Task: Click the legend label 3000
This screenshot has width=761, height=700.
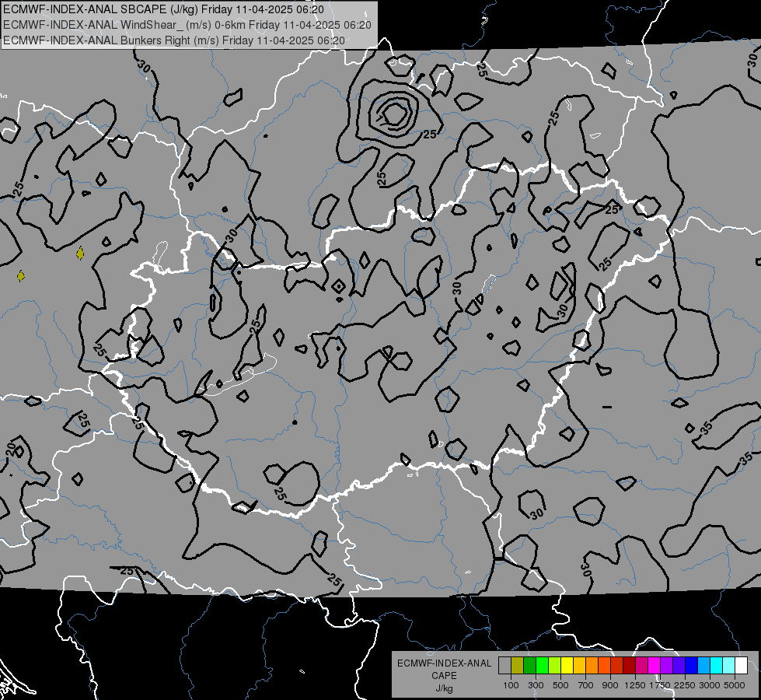Action: point(710,685)
